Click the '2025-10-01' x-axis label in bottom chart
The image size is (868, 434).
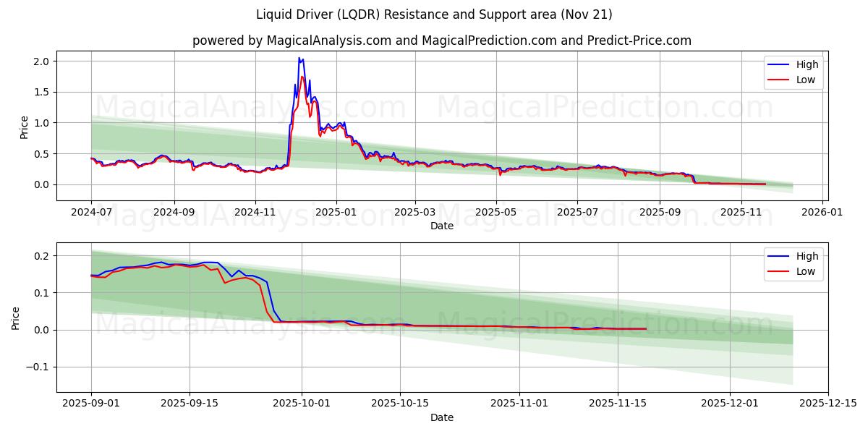click(302, 404)
